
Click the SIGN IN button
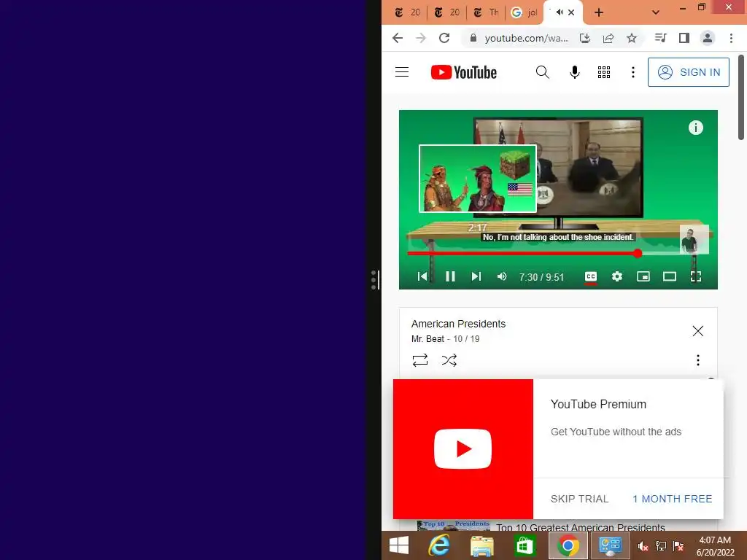click(688, 72)
